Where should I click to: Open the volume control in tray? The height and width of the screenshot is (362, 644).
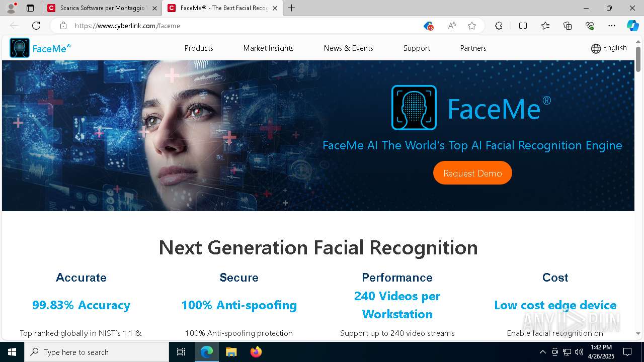click(579, 352)
